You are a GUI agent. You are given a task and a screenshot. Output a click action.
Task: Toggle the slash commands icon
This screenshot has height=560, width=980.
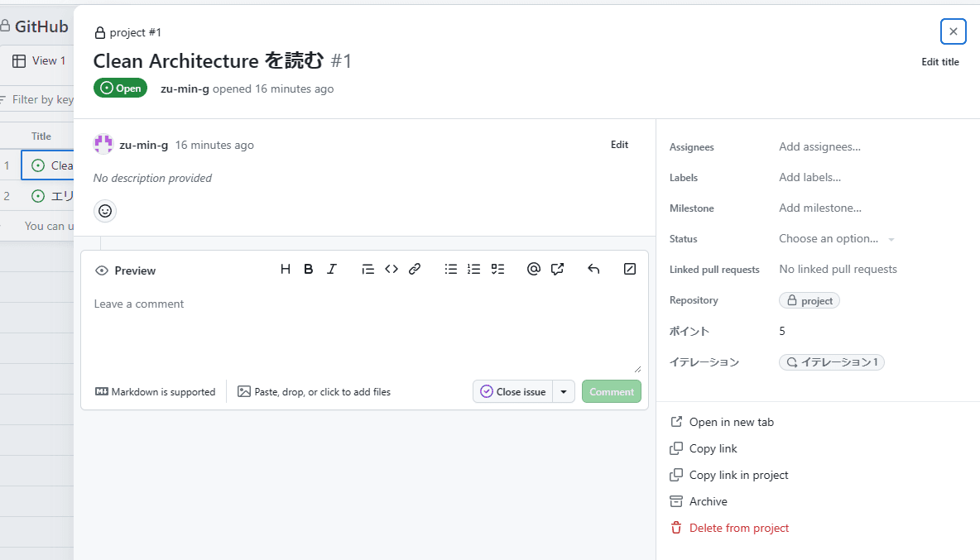(x=630, y=269)
